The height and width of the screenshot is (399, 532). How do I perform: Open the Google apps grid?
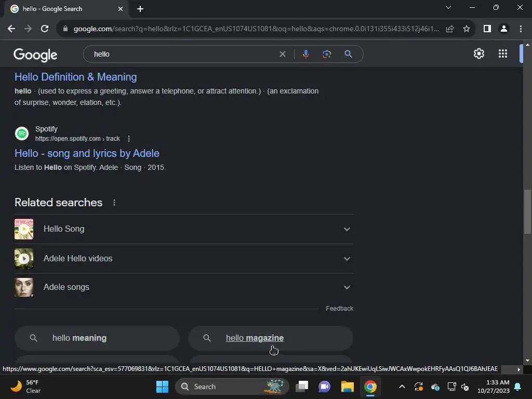coord(503,54)
